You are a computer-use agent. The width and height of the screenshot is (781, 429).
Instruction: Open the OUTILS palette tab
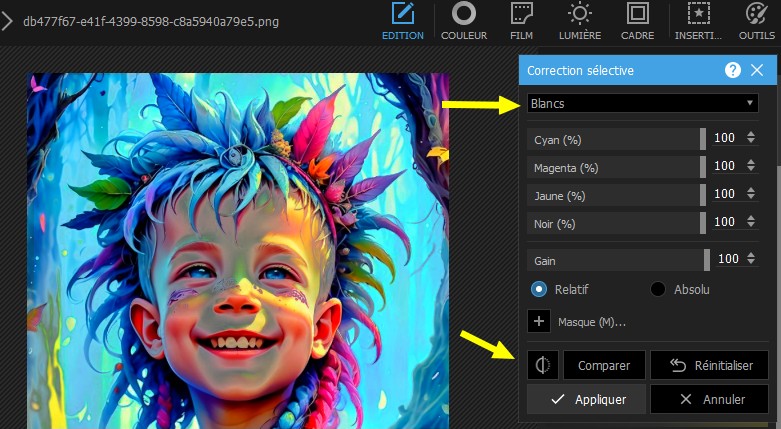757,21
